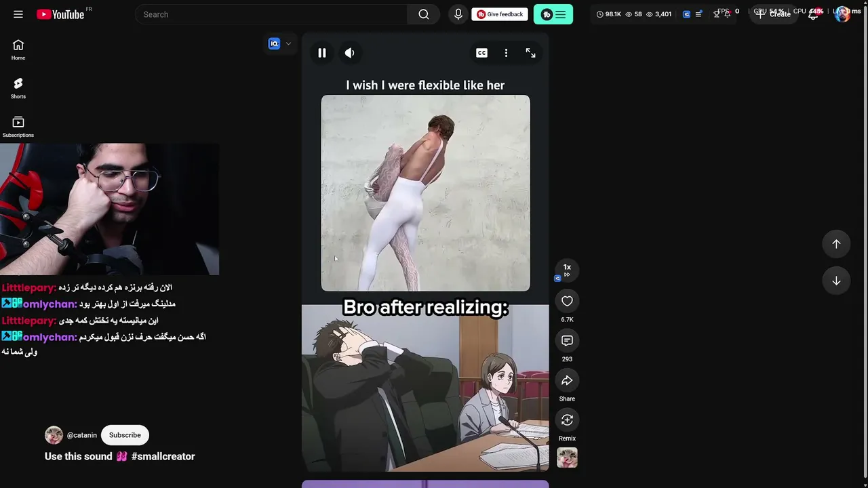
Task: Click the list icon in header stats bar
Action: click(x=697, y=14)
